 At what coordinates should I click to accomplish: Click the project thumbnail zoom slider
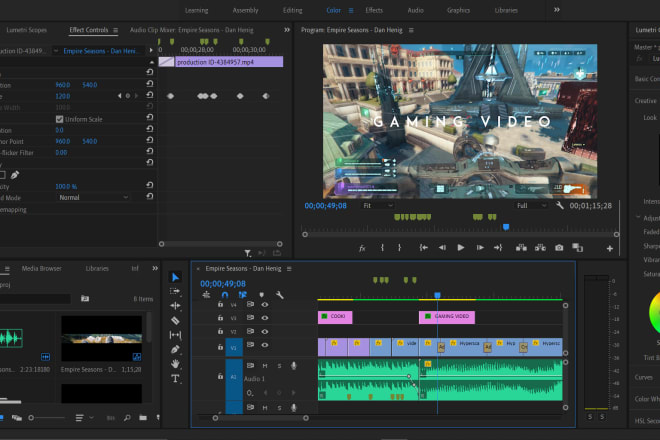pos(46,418)
